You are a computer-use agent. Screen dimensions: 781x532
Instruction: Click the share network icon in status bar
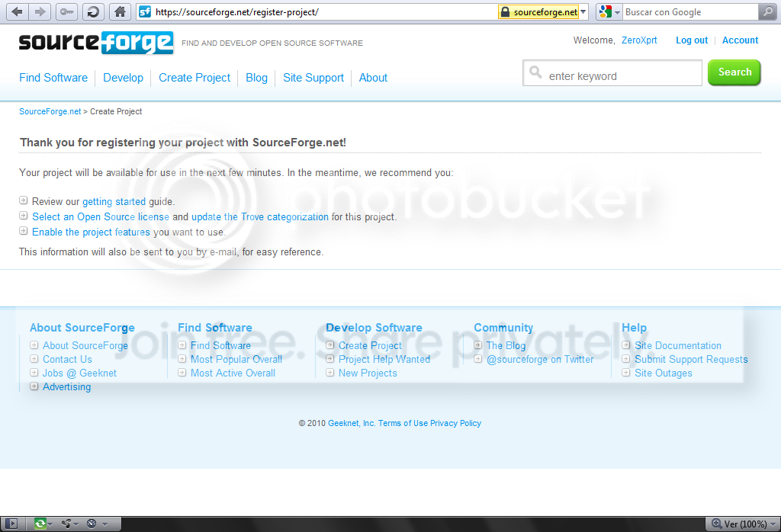[66, 524]
